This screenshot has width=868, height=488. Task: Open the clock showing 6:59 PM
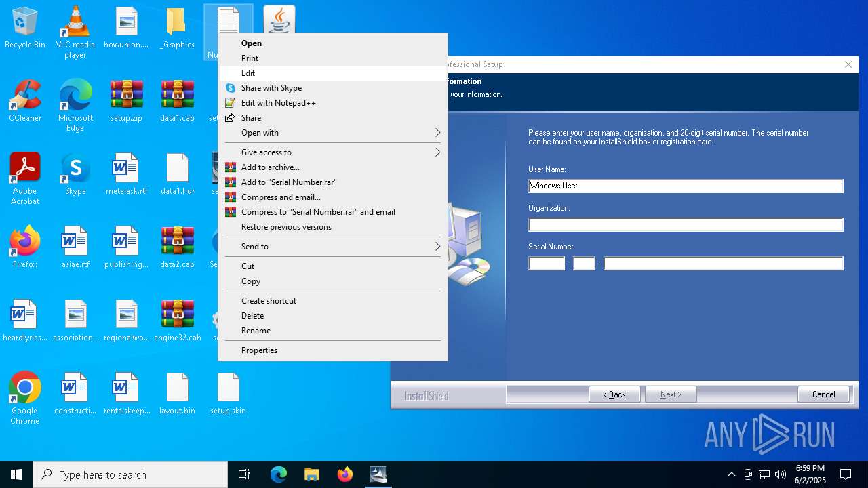pyautogui.click(x=810, y=474)
